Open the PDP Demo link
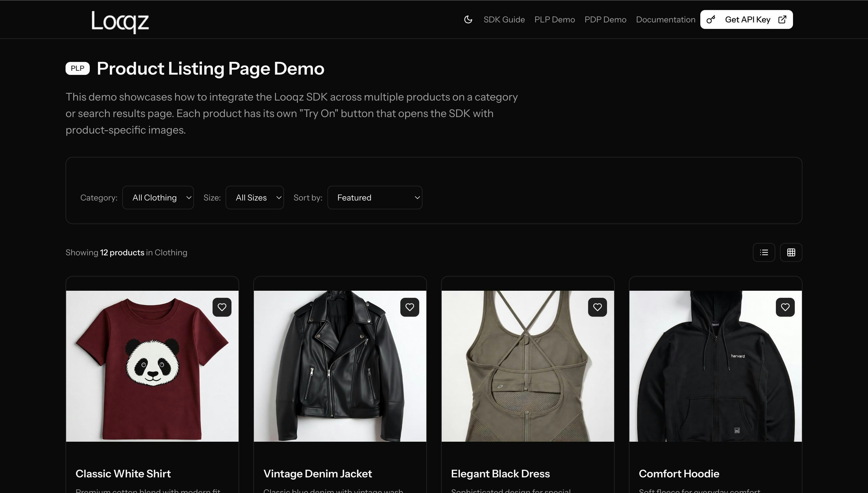 click(x=605, y=20)
